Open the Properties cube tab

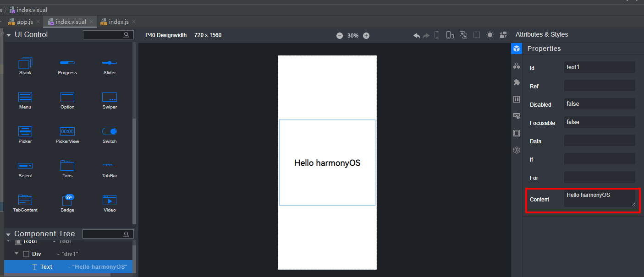pyautogui.click(x=517, y=49)
